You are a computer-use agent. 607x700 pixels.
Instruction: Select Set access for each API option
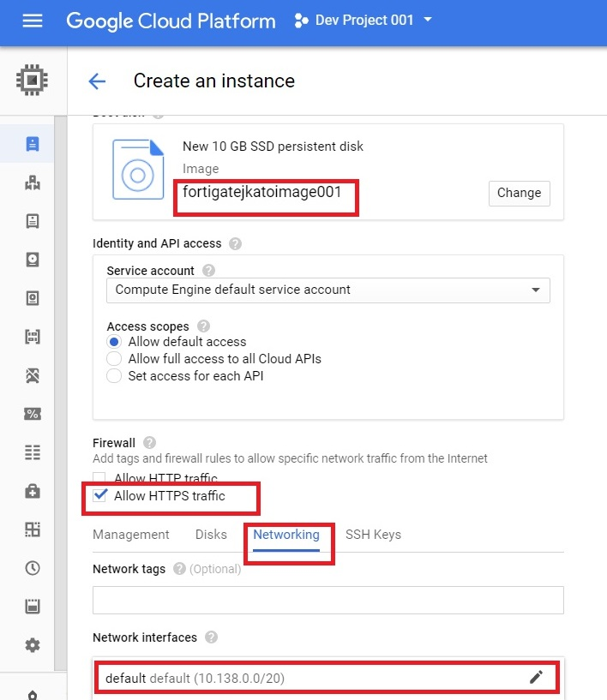[114, 376]
